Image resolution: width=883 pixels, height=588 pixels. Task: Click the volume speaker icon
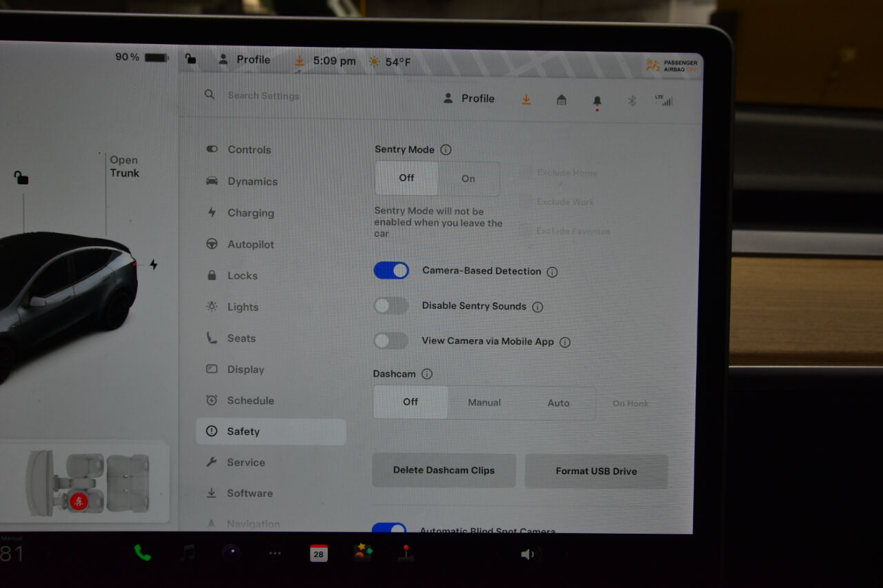click(x=528, y=554)
